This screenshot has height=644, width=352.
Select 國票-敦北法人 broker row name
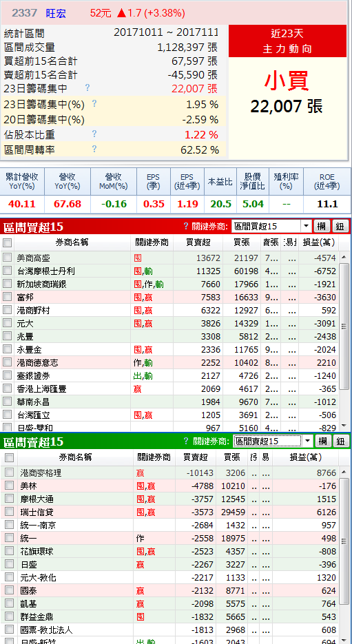coord(46,630)
